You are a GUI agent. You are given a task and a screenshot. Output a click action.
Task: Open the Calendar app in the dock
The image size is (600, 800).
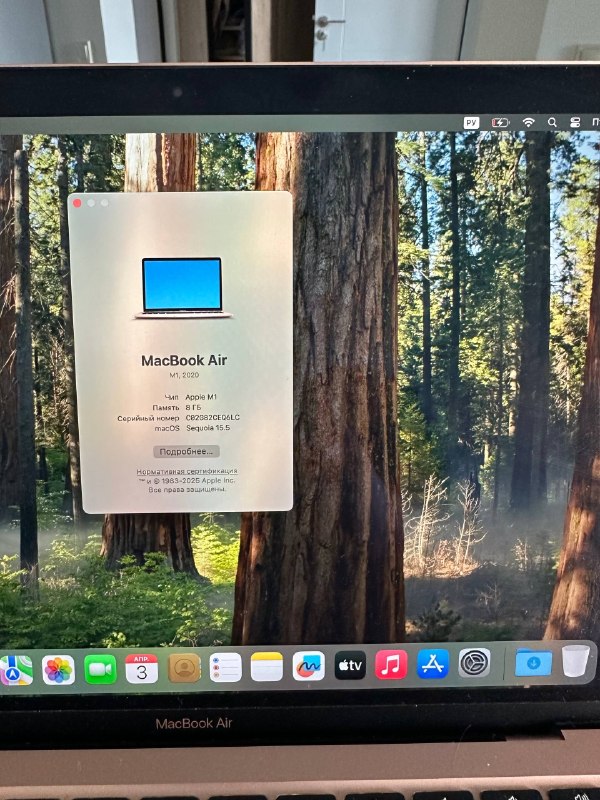pyautogui.click(x=142, y=667)
